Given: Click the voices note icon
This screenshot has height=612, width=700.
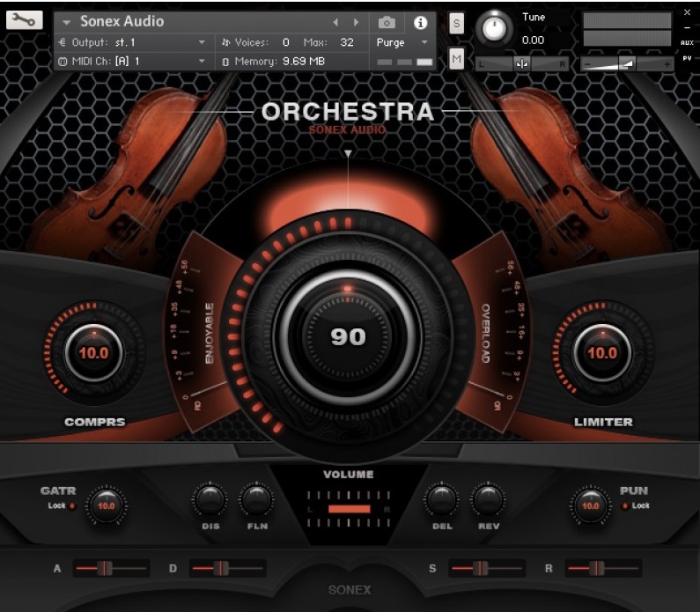Looking at the screenshot, I should coord(226,42).
